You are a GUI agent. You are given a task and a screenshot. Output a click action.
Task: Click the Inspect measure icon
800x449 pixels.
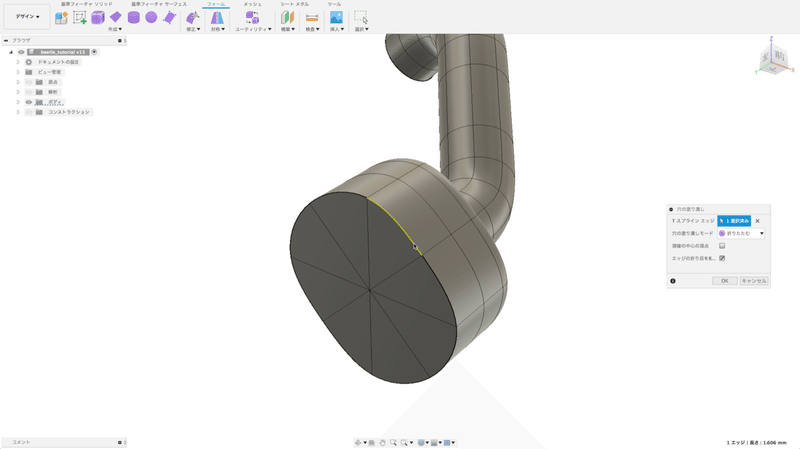[x=312, y=18]
